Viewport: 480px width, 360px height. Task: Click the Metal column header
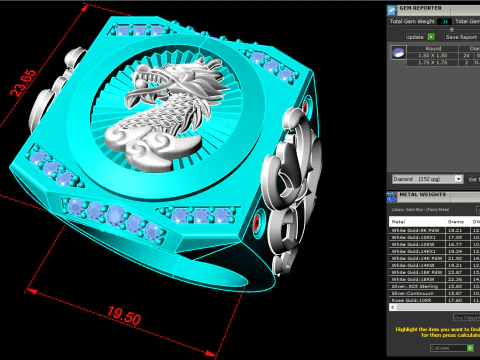pyautogui.click(x=417, y=222)
